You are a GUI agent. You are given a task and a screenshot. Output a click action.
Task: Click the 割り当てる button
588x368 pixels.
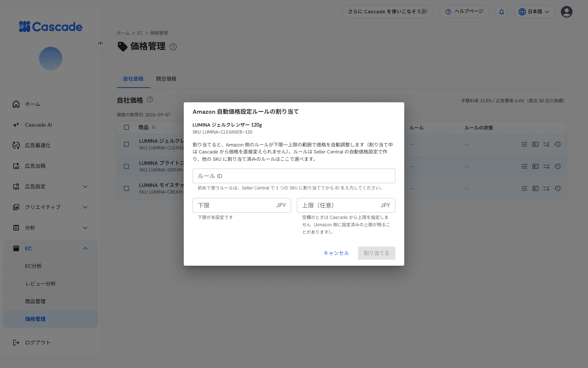[377, 253]
